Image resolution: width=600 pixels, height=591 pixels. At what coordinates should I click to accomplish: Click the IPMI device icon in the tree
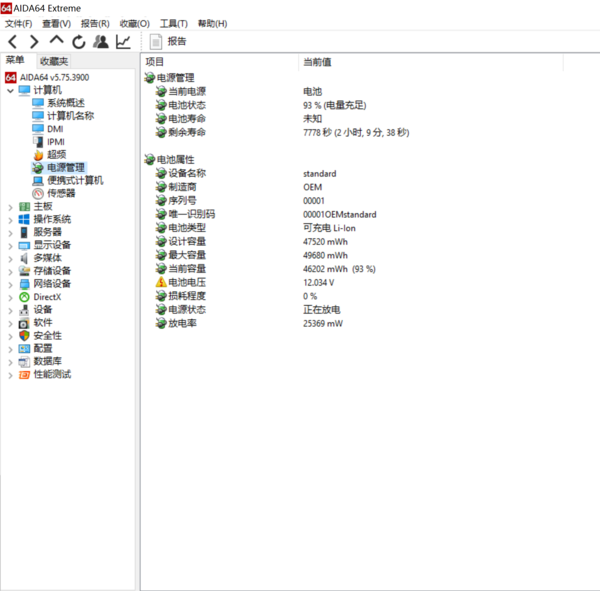pyautogui.click(x=38, y=142)
